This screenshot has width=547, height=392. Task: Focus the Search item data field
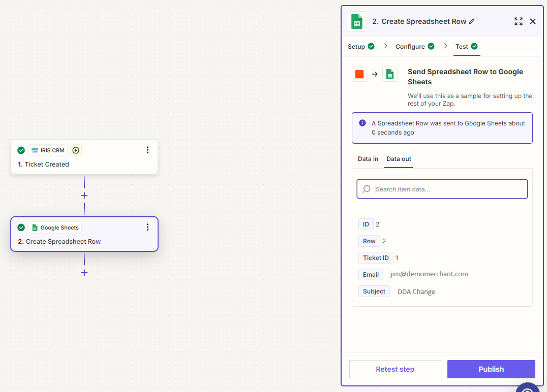pos(442,189)
